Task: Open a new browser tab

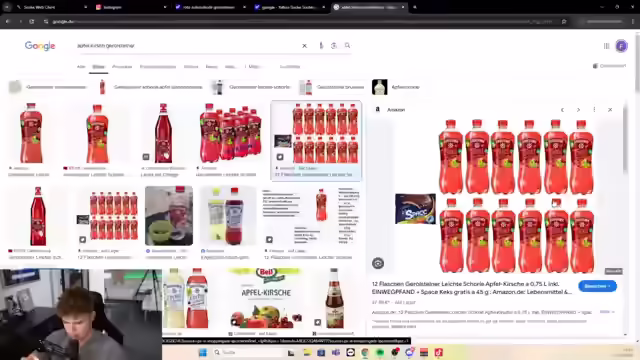Action: [415, 7]
